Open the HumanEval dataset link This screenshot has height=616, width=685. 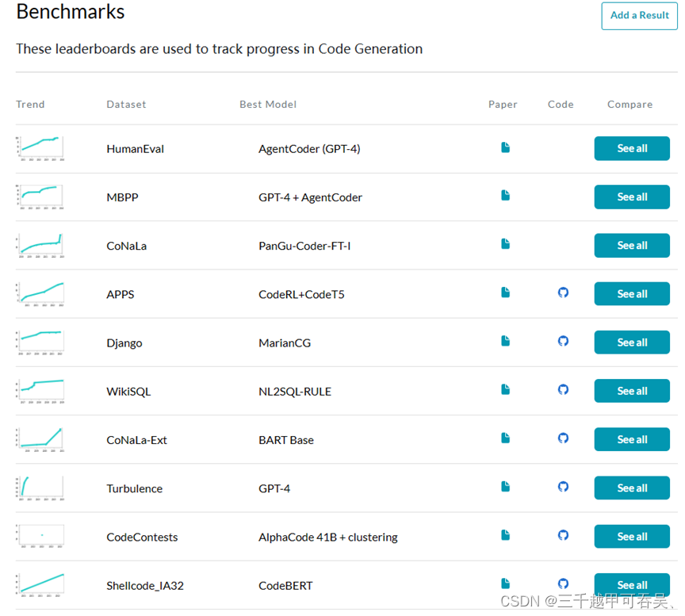[135, 149]
